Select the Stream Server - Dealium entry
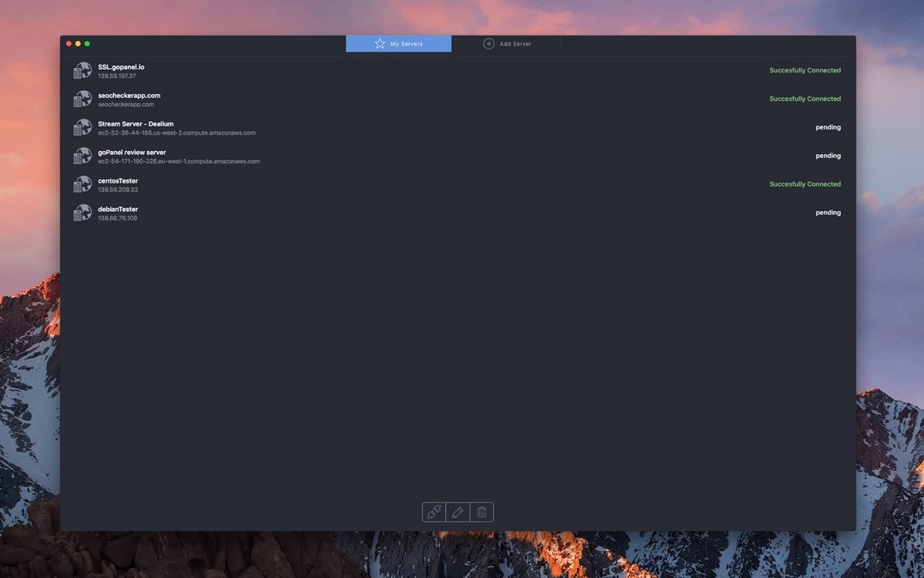 click(x=136, y=124)
